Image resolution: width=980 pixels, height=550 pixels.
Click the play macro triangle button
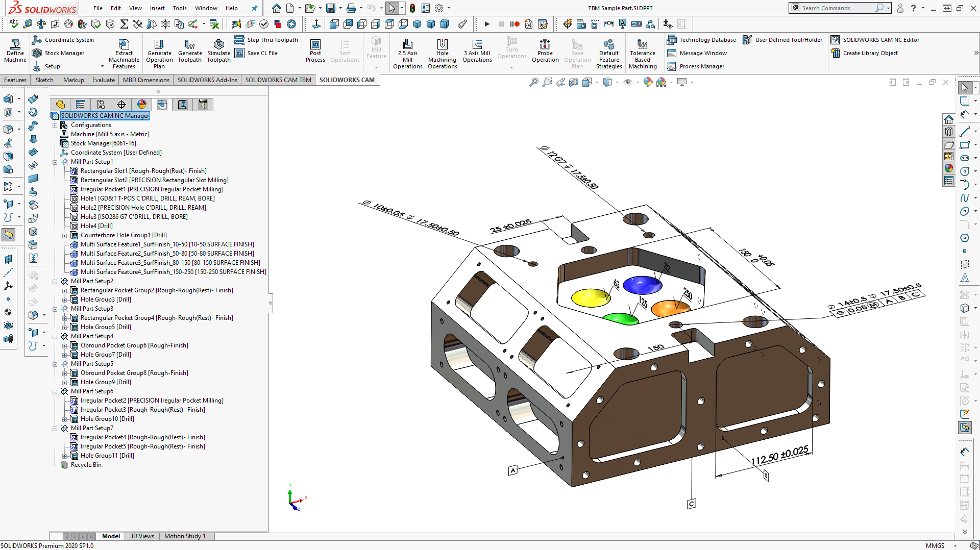(487, 24)
